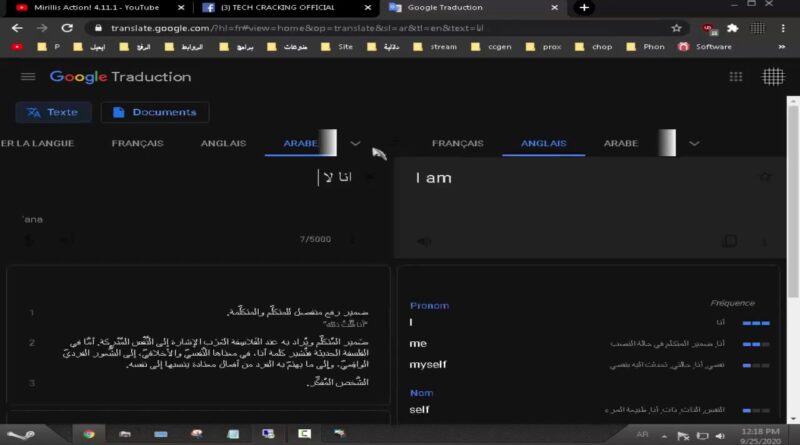Clear the Arabic source text
The image size is (800, 445).
coord(369,177)
